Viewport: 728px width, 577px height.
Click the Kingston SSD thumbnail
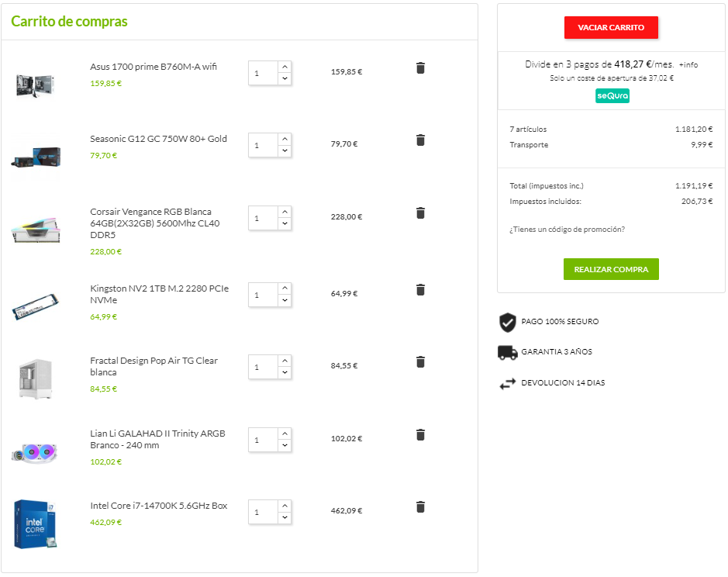click(36, 306)
